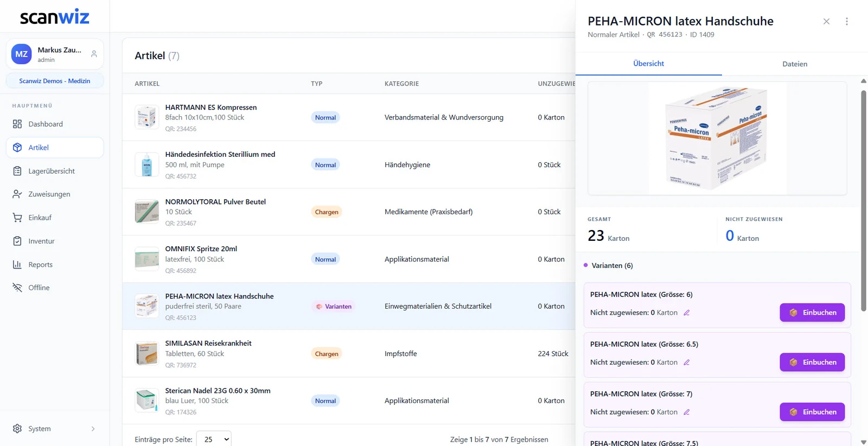Open NORMOLYTORAL Pulver Beutel article

[x=215, y=202]
